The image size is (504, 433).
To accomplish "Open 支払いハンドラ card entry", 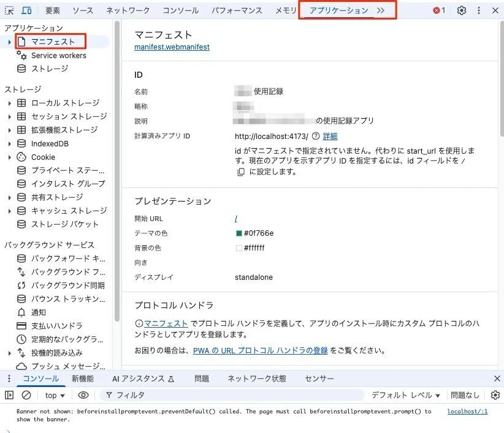I will tap(50, 326).
